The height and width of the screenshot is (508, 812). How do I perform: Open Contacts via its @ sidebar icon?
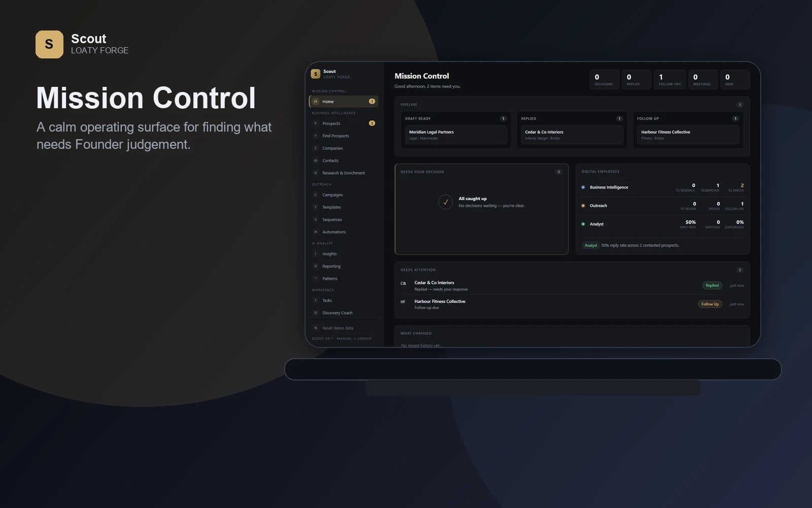click(315, 161)
